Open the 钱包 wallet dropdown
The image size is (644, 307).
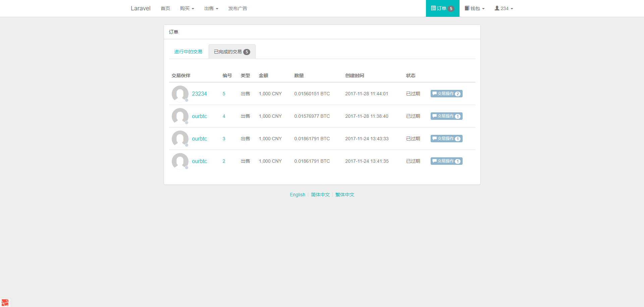[x=474, y=8]
